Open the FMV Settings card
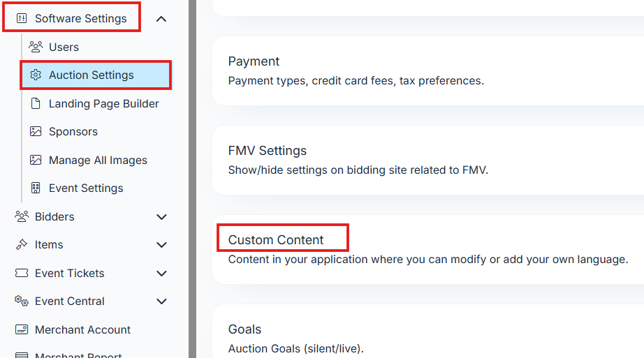The width and height of the screenshot is (644, 358). 427,160
